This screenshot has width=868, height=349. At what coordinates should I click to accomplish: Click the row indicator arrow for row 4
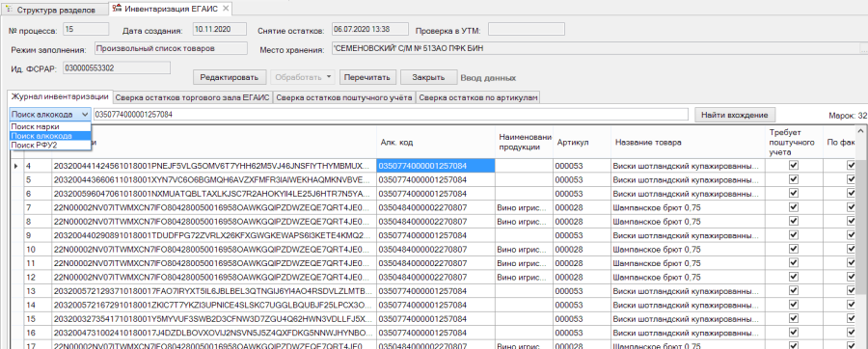15,166
